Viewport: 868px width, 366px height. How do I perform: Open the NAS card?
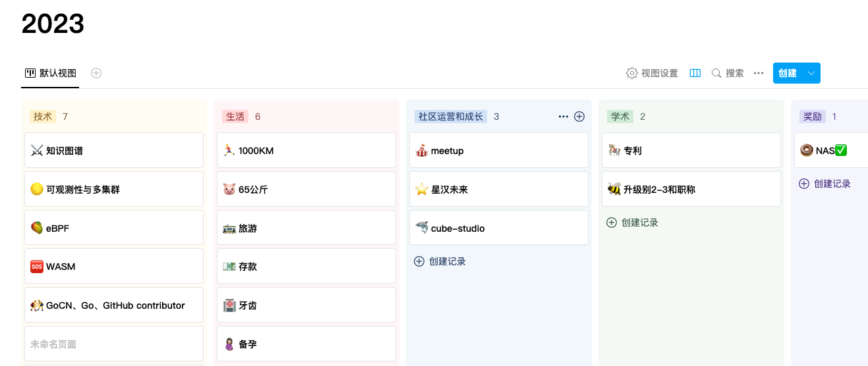831,150
